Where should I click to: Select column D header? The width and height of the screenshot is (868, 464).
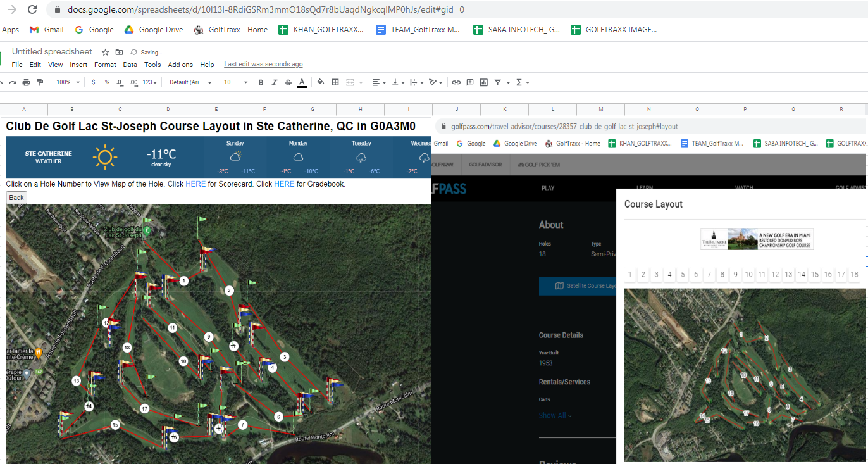pos(168,110)
